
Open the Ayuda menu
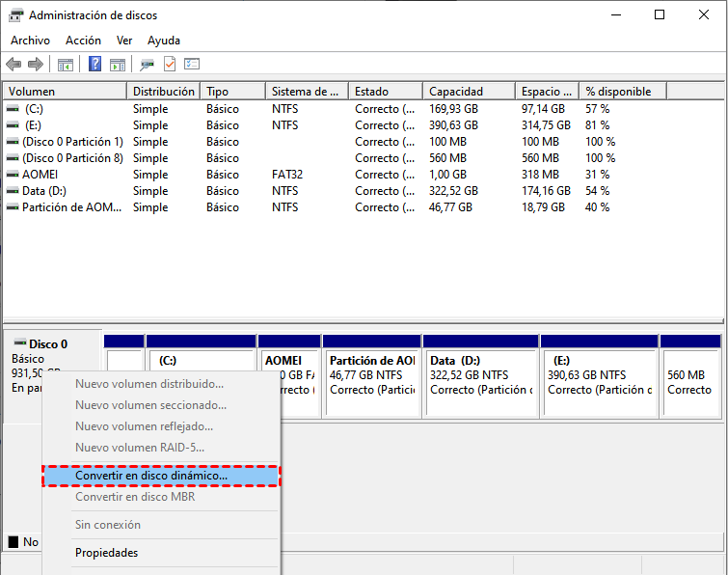pos(164,41)
